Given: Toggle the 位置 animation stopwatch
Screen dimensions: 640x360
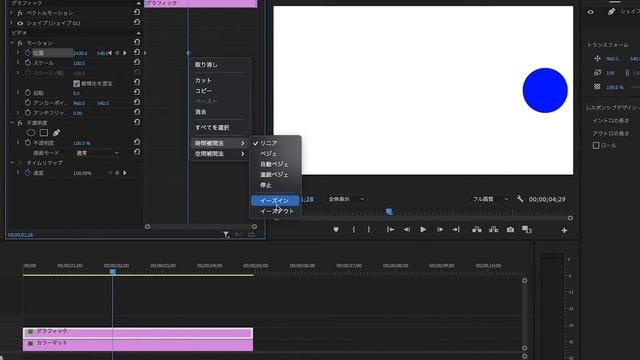Looking at the screenshot, I should (28, 53).
